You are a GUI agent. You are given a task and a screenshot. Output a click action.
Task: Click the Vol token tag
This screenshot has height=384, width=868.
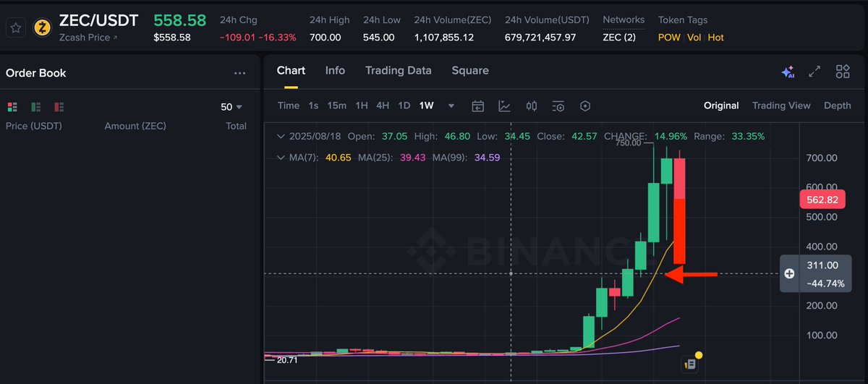(x=694, y=37)
